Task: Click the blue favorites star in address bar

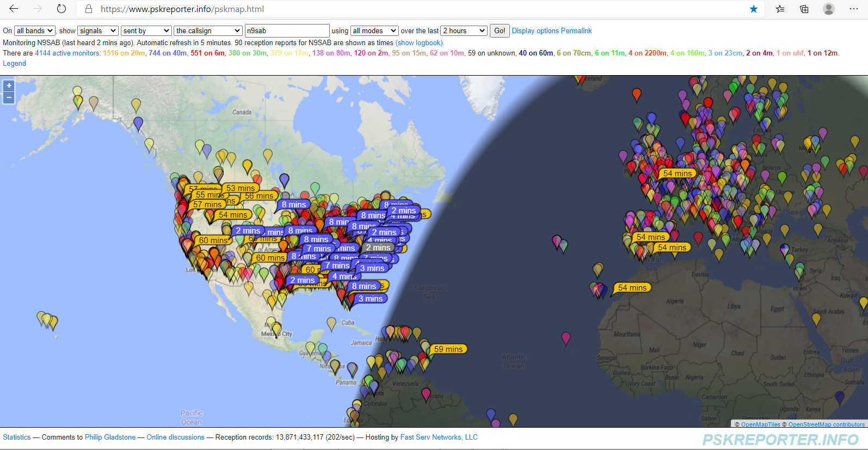Action: 754,9
